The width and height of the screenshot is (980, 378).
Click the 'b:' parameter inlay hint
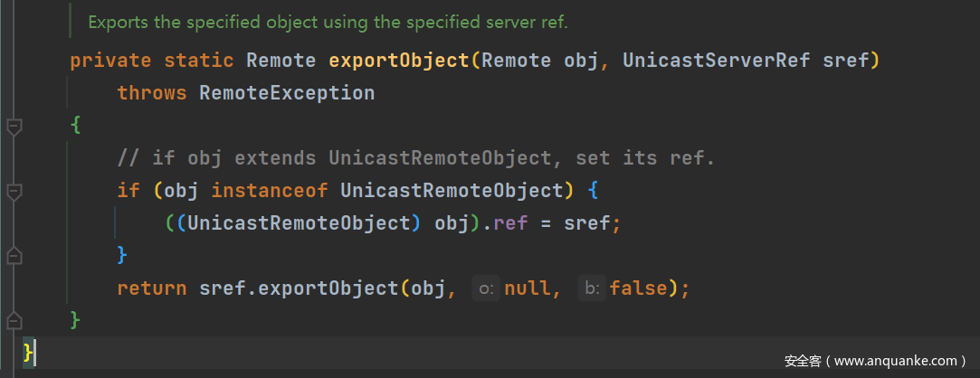point(592,288)
